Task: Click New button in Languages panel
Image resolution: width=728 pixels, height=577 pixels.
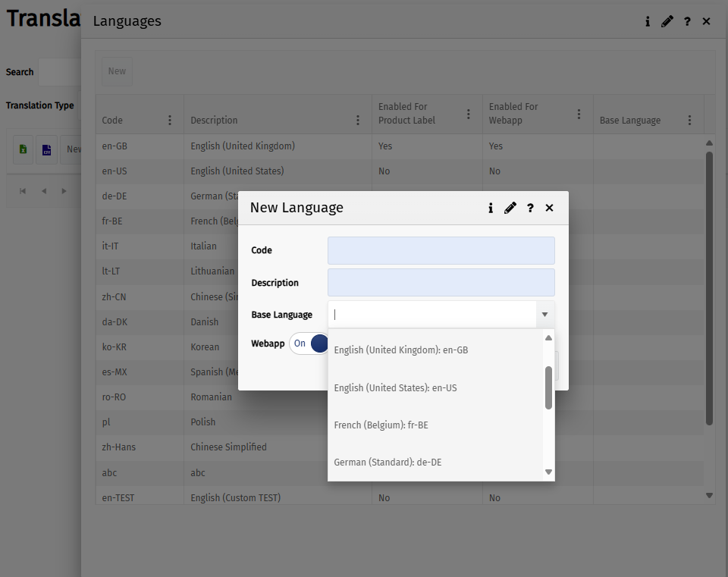Action: pyautogui.click(x=117, y=71)
